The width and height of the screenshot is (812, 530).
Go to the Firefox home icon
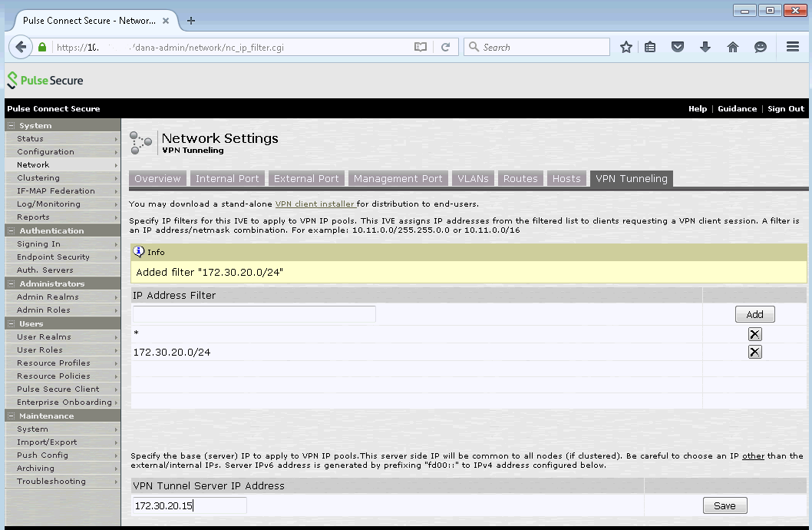(x=732, y=47)
